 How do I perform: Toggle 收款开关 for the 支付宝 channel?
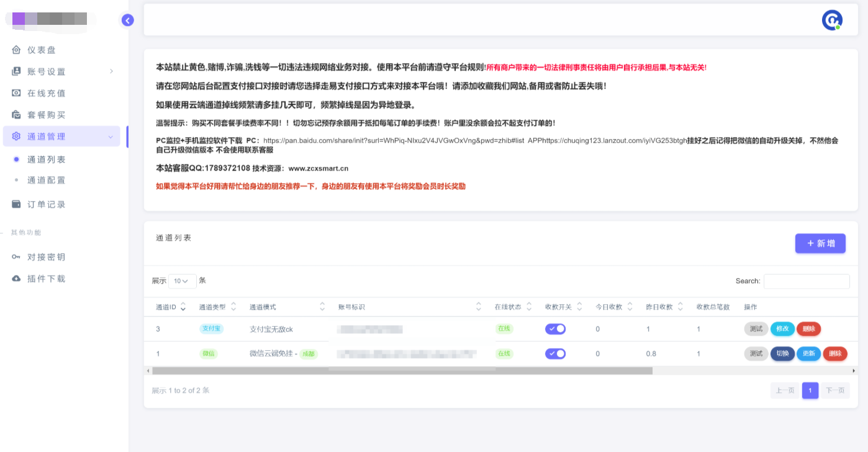tap(555, 329)
